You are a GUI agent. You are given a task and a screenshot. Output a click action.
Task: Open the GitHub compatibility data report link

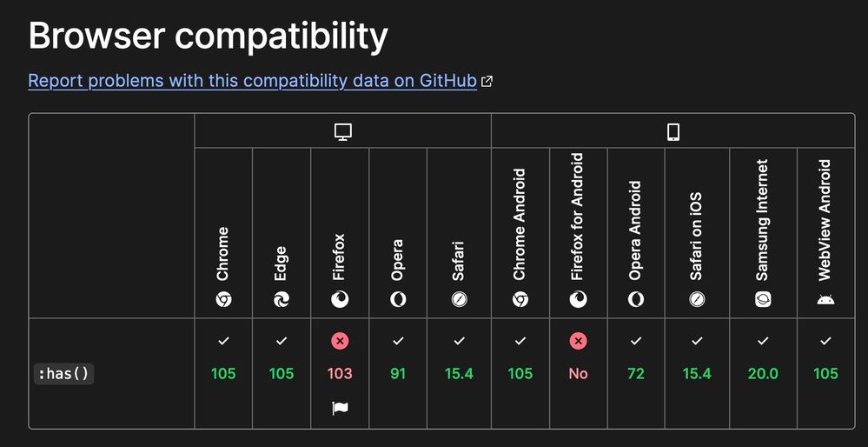point(253,81)
